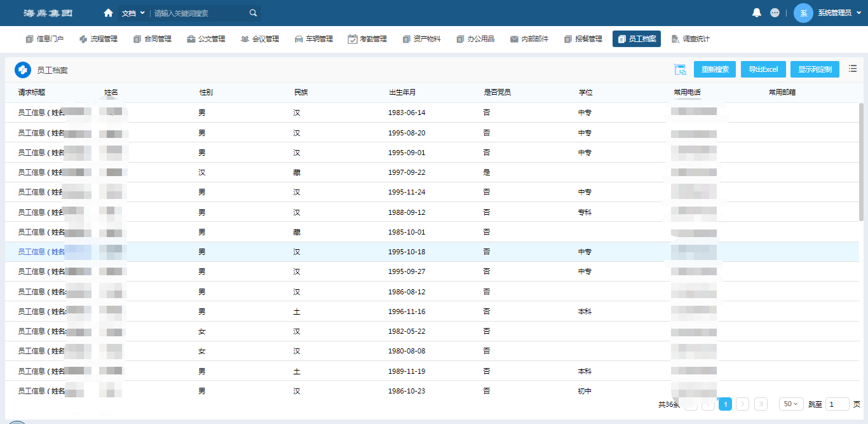Open 内部邮件 menu item

(x=529, y=39)
